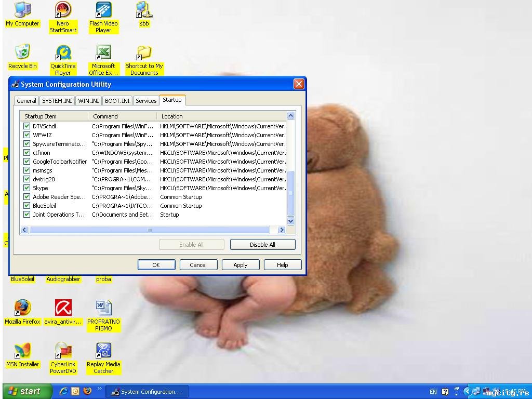Click the list scroll left arrow
Image resolution: width=532 pixels, height=399 pixels.
pos(24,230)
